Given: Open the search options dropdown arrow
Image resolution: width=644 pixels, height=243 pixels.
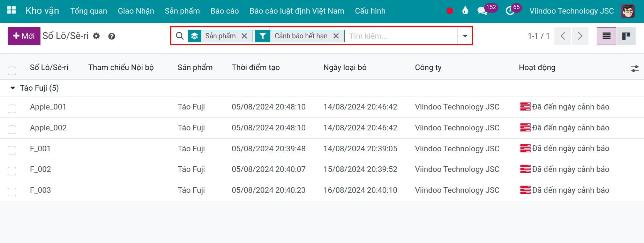Looking at the screenshot, I should [465, 36].
